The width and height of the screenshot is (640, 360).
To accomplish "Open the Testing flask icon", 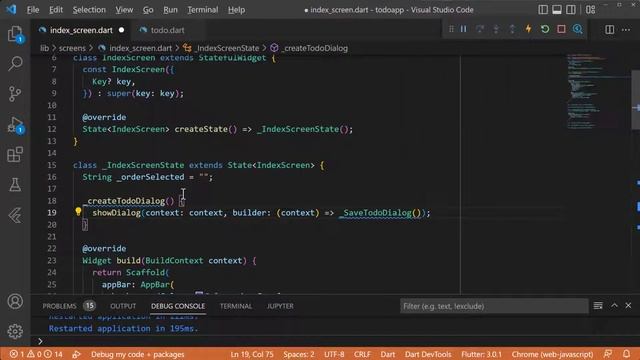I will pyautogui.click(x=15, y=184).
